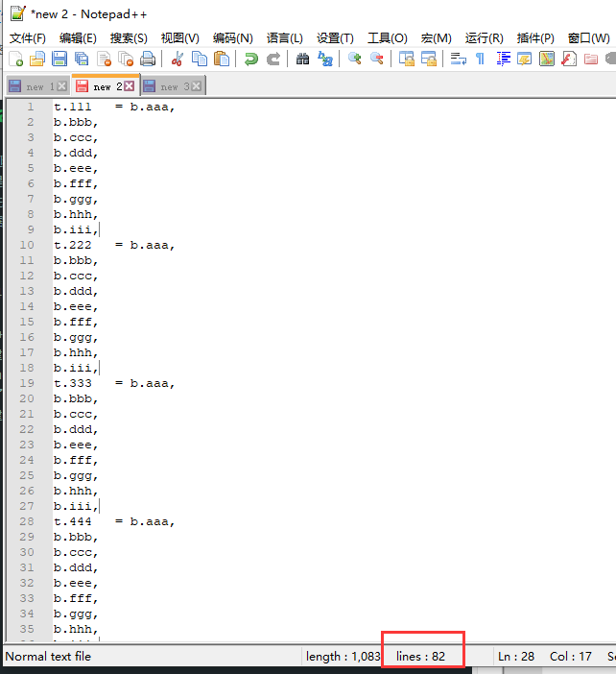
Task: Click line number 6 in the margin
Action: pyautogui.click(x=31, y=183)
